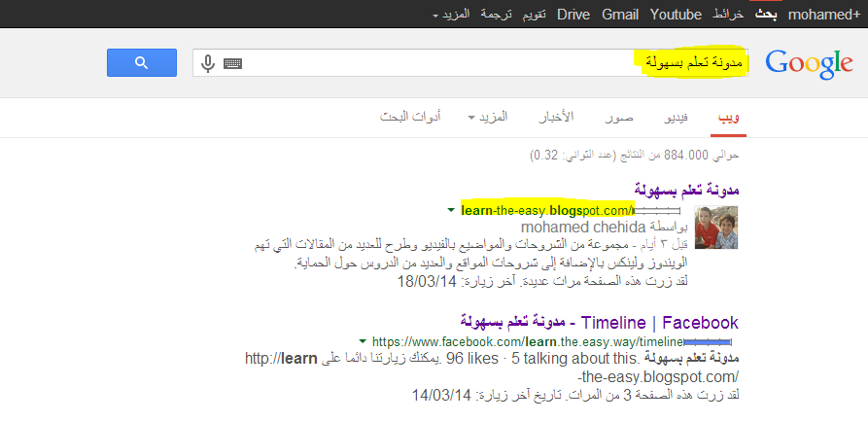This screenshot has width=868, height=422.
Task: Switch to the فيديو tab
Action: 676,118
